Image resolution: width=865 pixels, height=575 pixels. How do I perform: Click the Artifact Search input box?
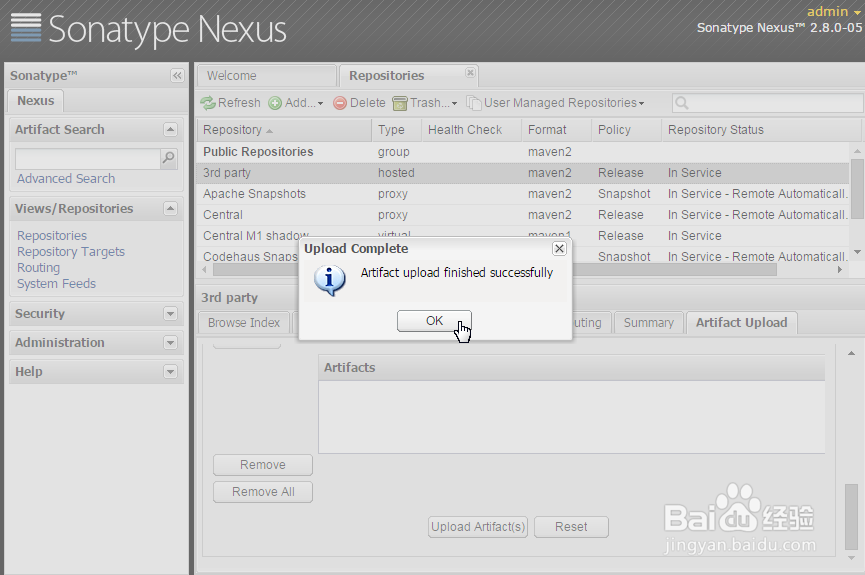click(x=88, y=158)
